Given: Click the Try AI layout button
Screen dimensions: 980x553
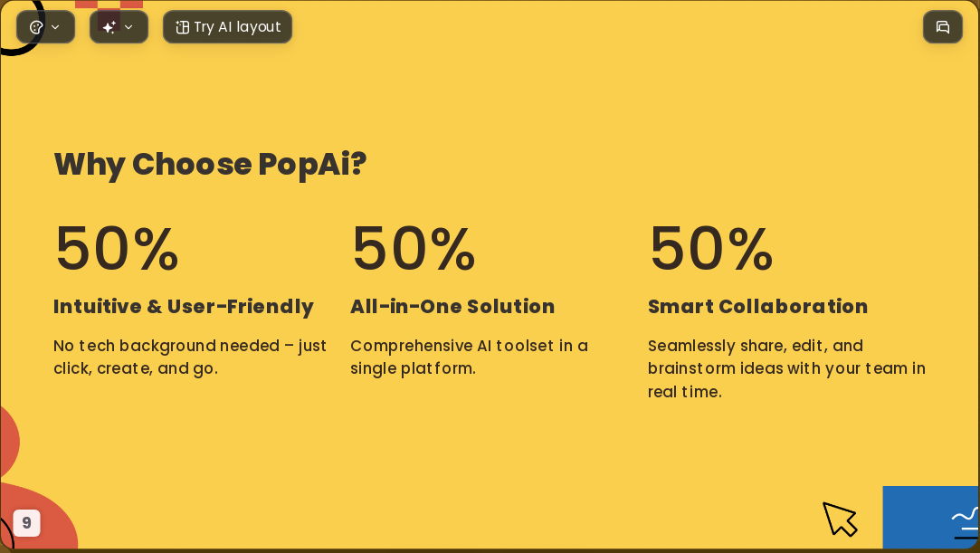Looking at the screenshot, I should [x=227, y=27].
